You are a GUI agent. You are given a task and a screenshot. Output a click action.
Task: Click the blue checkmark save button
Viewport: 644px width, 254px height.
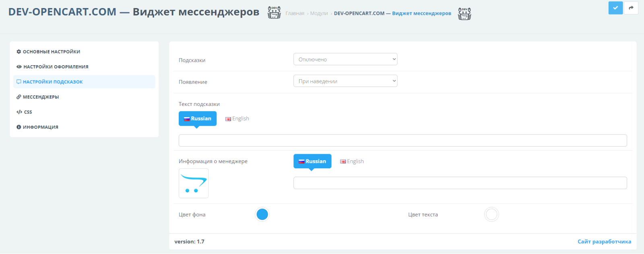pyautogui.click(x=615, y=8)
